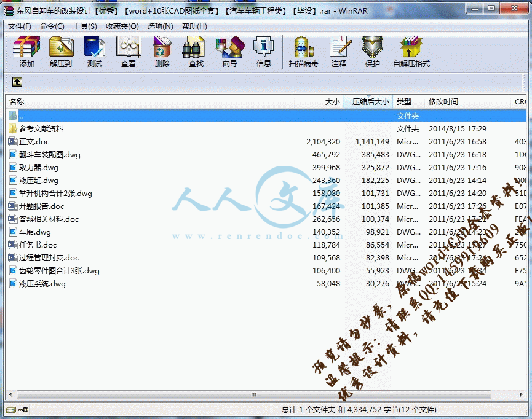
Task: Click the DWG icon of 液压缸.dwg
Action: point(13,181)
